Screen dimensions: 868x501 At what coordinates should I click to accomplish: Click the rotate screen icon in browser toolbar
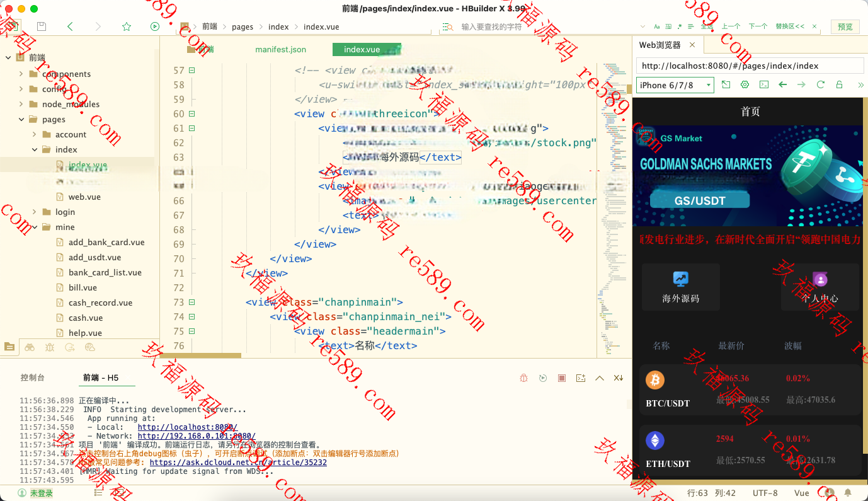pyautogui.click(x=726, y=84)
